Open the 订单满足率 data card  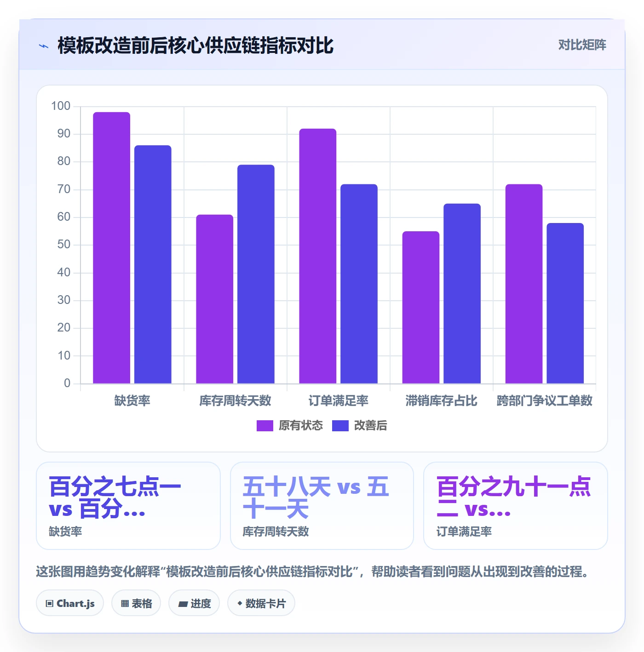[x=516, y=506]
